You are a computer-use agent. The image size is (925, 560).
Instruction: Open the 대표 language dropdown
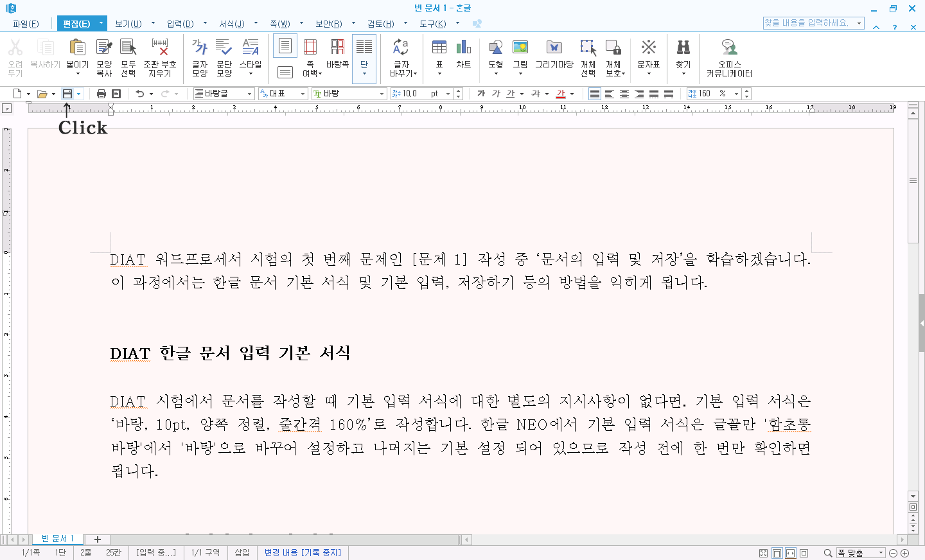[x=303, y=94]
